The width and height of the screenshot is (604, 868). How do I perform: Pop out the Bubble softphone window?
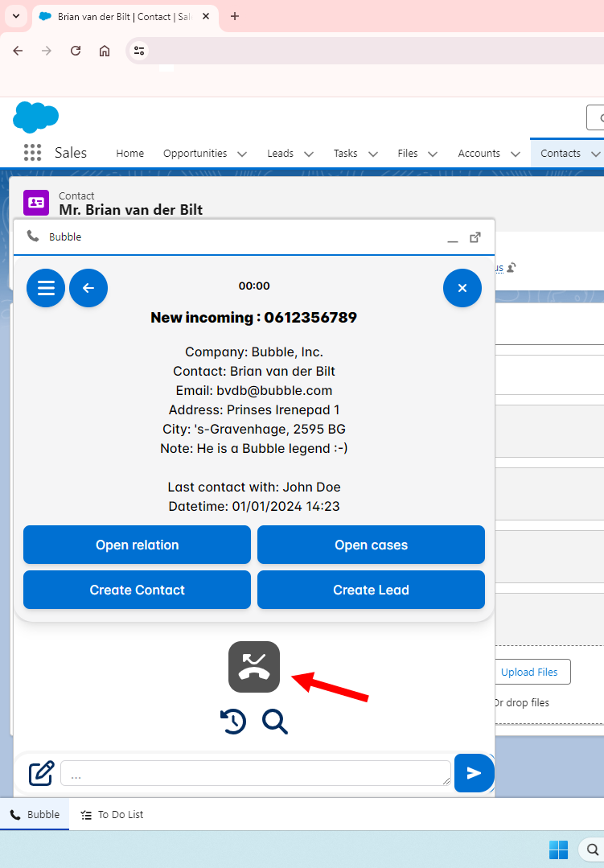pos(475,237)
